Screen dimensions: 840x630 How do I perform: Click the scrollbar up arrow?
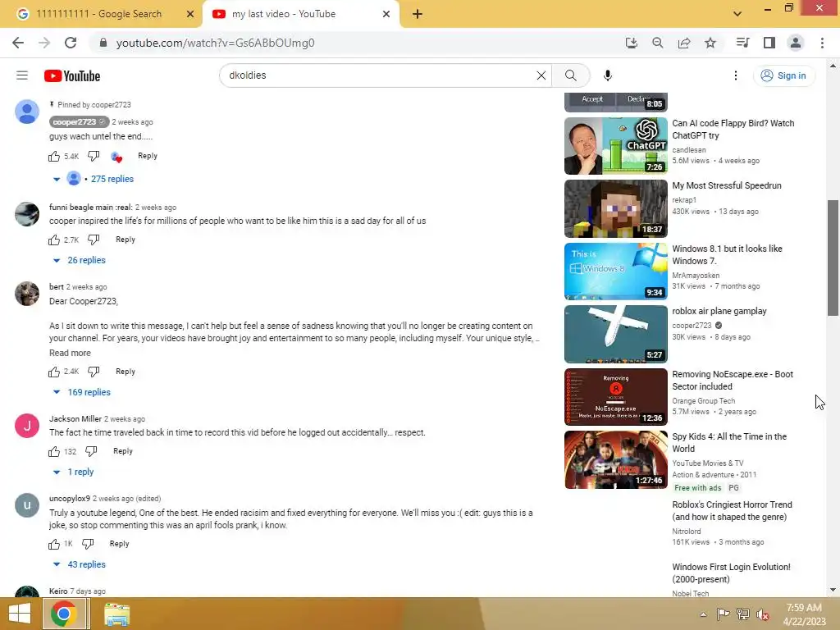point(833,66)
